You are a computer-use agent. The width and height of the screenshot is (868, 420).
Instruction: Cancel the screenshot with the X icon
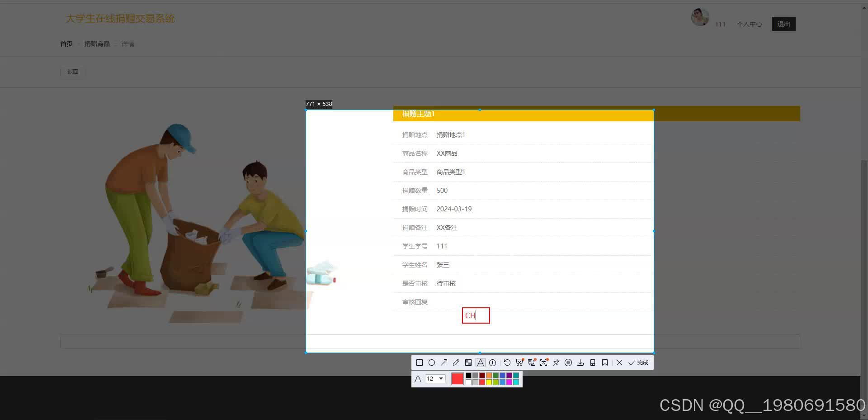(619, 363)
